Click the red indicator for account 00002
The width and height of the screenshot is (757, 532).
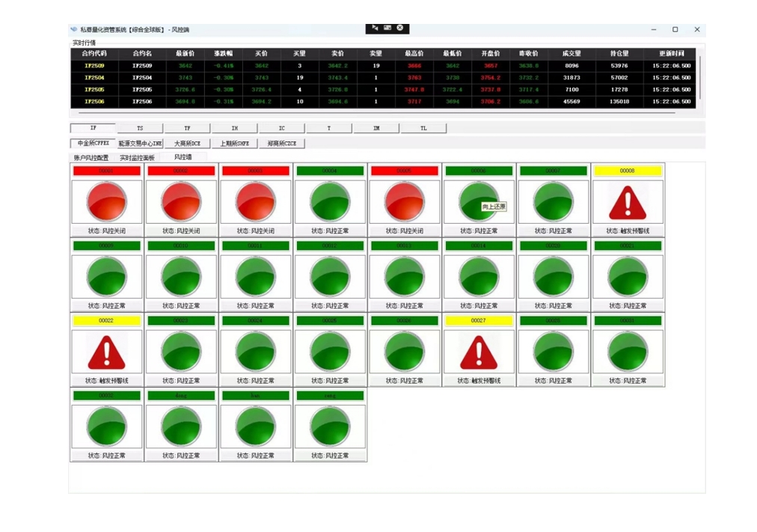pos(181,202)
